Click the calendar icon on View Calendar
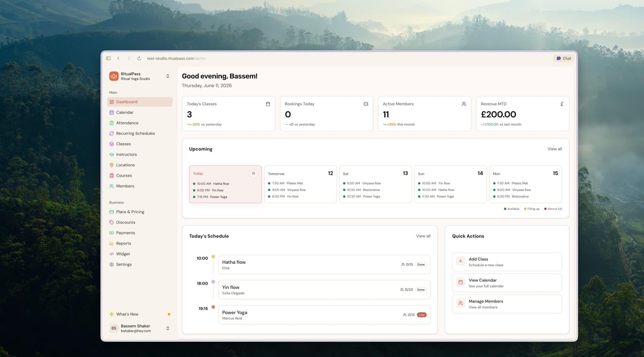 point(460,282)
